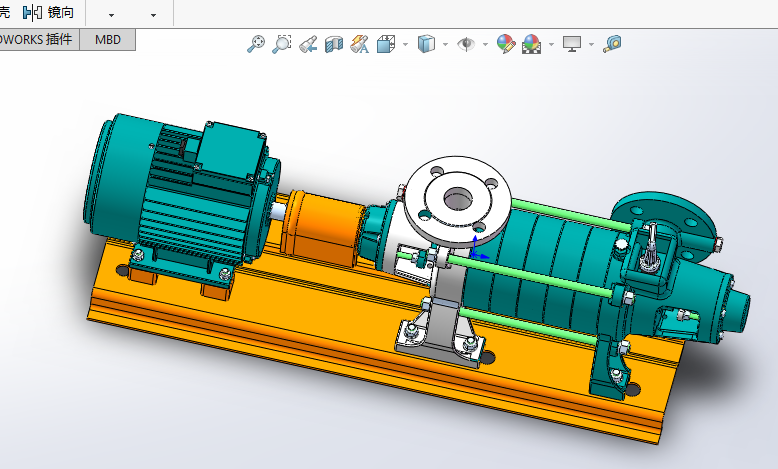Click the Dynamic Annotation Views icon
The width and height of the screenshot is (778, 469).
(360, 44)
